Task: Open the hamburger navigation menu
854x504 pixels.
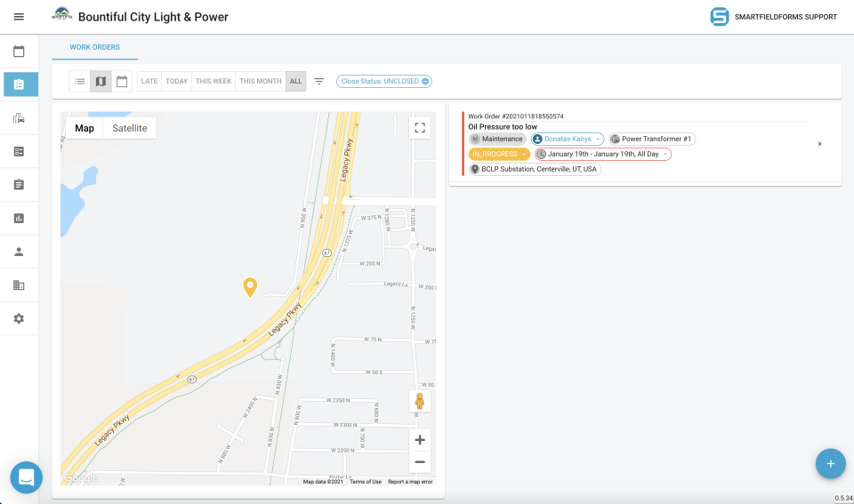Action: [19, 17]
